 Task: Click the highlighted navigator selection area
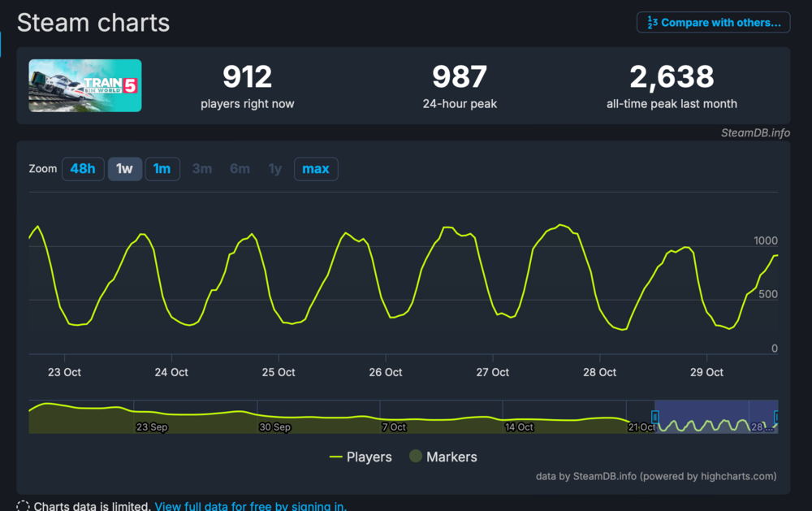[715, 417]
